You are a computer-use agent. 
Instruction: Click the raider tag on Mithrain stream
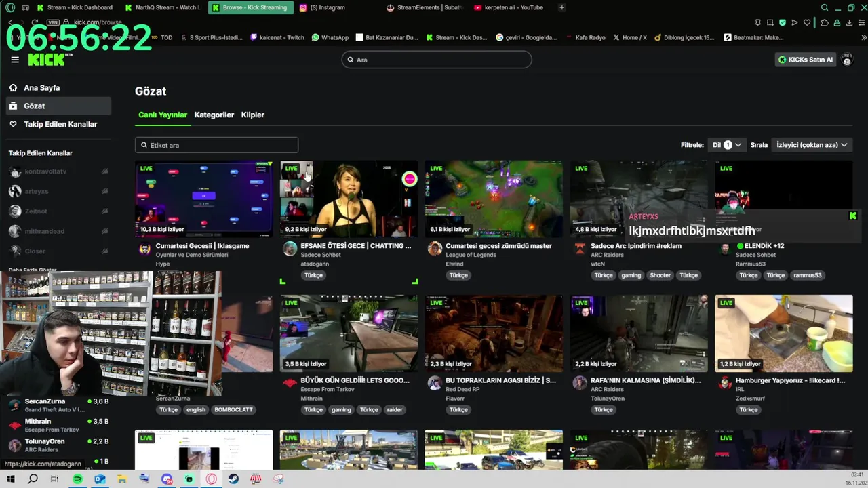pos(395,410)
